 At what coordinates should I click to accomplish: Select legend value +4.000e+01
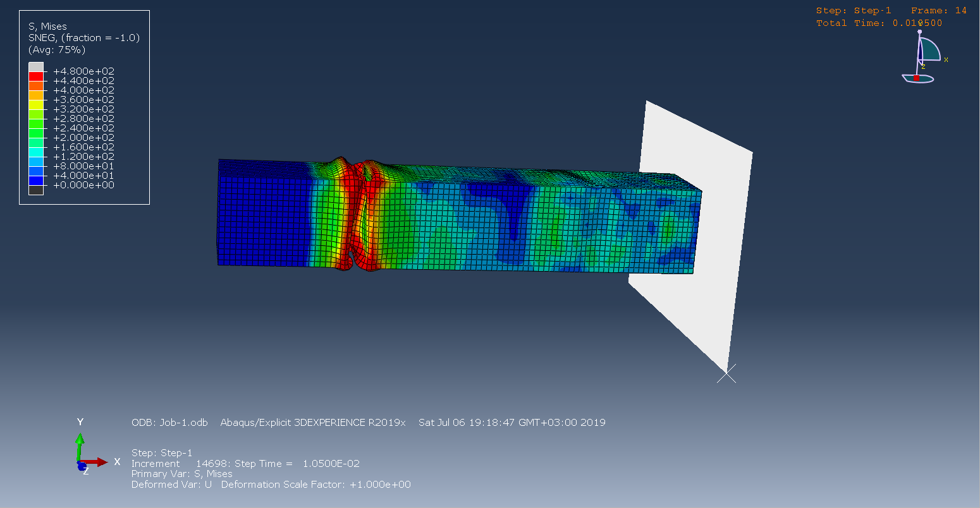pyautogui.click(x=83, y=176)
